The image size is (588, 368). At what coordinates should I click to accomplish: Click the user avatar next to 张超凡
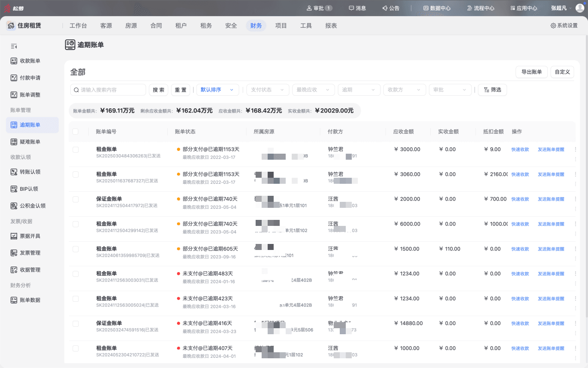click(580, 8)
